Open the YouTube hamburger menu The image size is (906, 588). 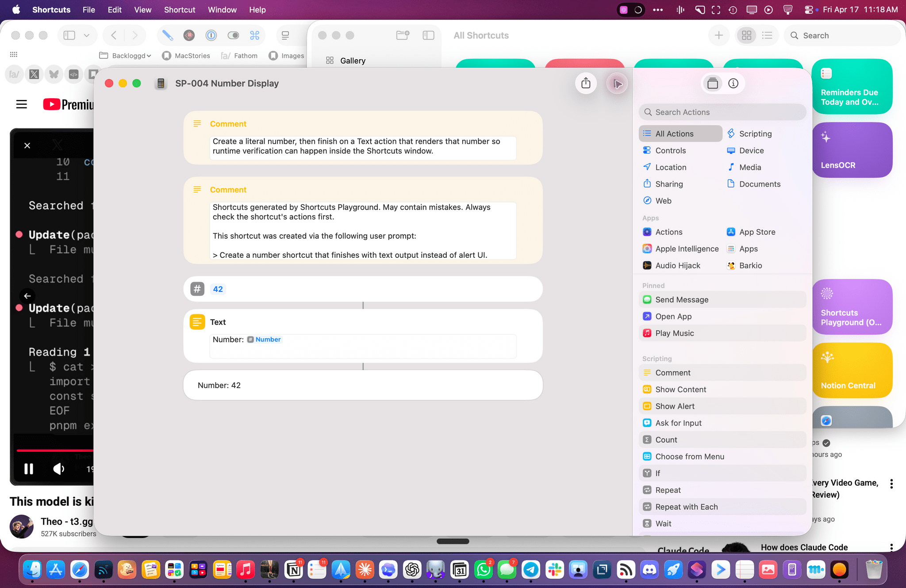(x=22, y=104)
